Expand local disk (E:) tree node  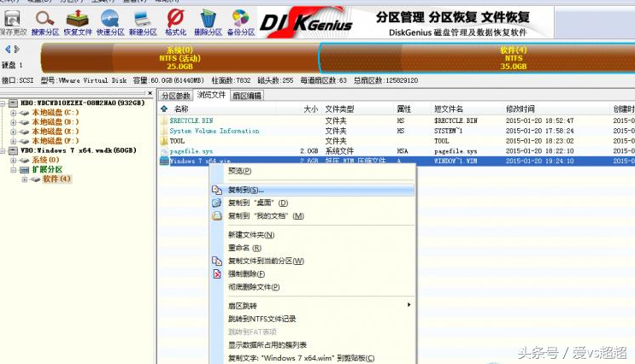[x=14, y=132]
